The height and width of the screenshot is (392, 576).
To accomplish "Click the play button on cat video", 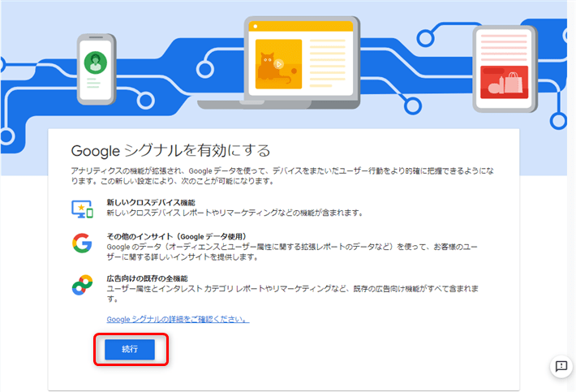I will 279,64.
